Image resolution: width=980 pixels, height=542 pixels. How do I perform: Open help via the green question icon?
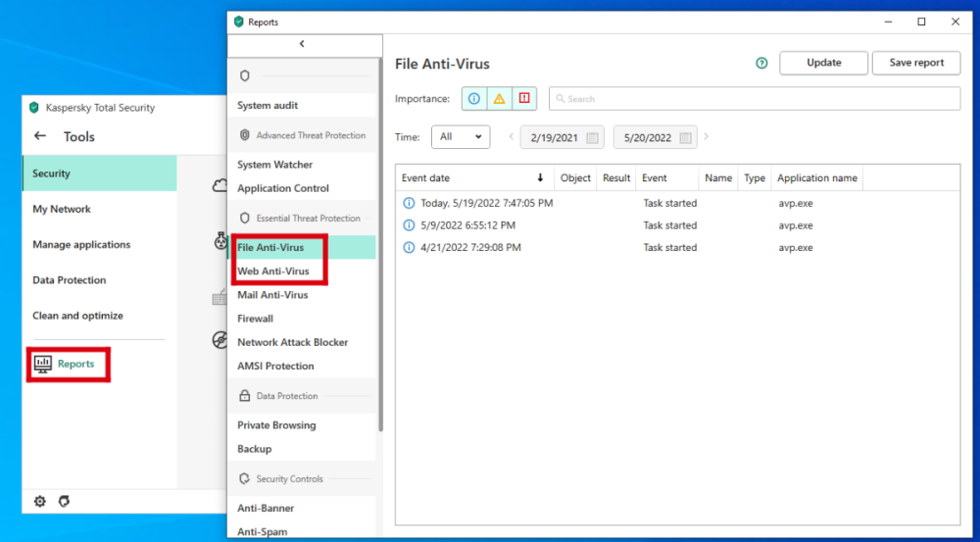coord(761,63)
